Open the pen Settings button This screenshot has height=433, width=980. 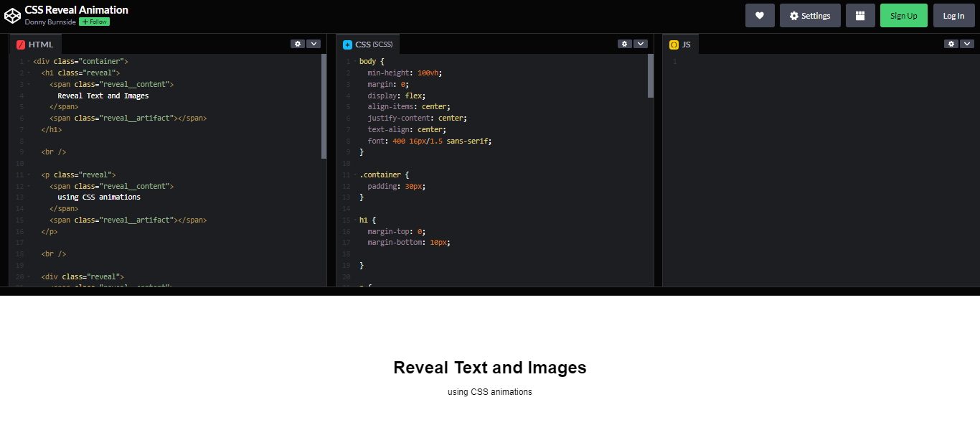coord(810,16)
